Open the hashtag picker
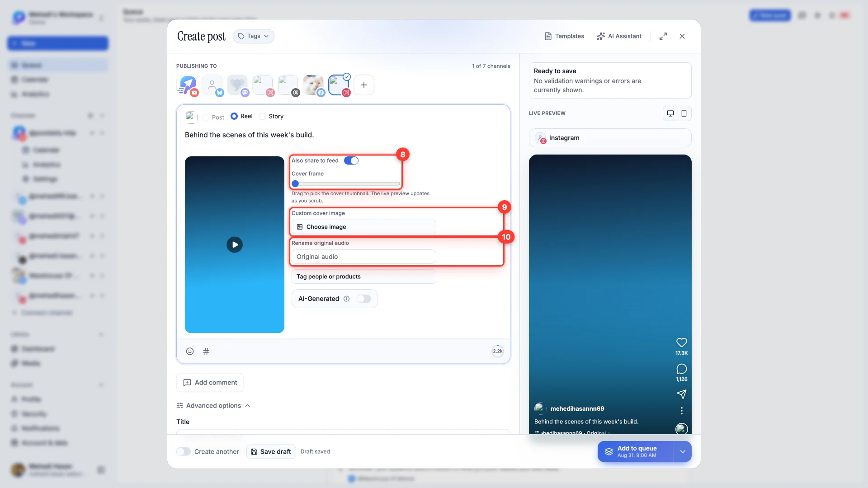 [206, 351]
